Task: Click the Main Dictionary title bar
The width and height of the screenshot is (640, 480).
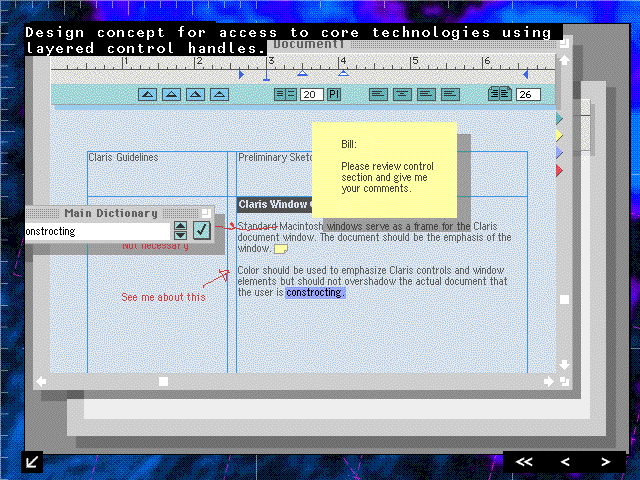Action: 118,213
